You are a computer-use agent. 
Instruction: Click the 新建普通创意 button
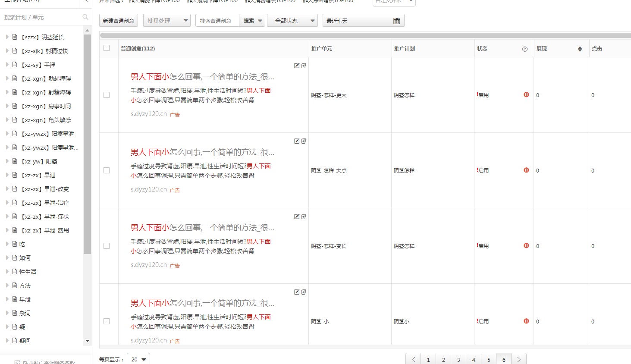tap(119, 21)
